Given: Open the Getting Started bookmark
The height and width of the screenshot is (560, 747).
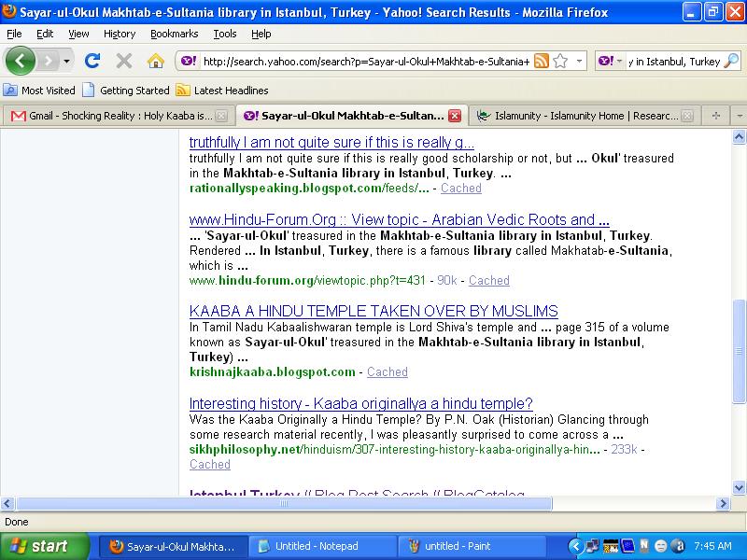Looking at the screenshot, I should coord(126,90).
